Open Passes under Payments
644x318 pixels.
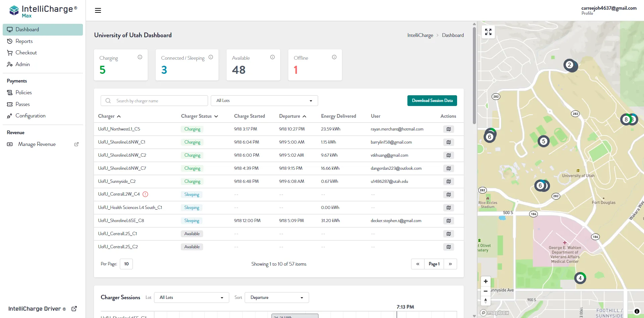(x=43, y=104)
